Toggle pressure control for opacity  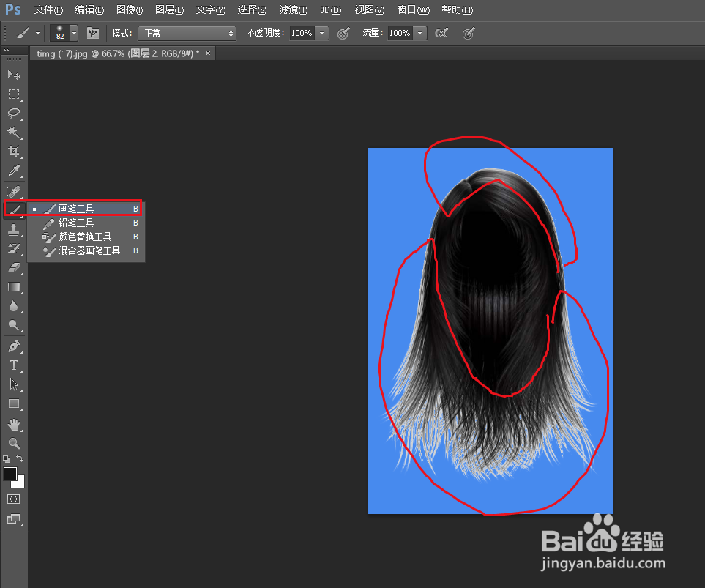pos(343,33)
